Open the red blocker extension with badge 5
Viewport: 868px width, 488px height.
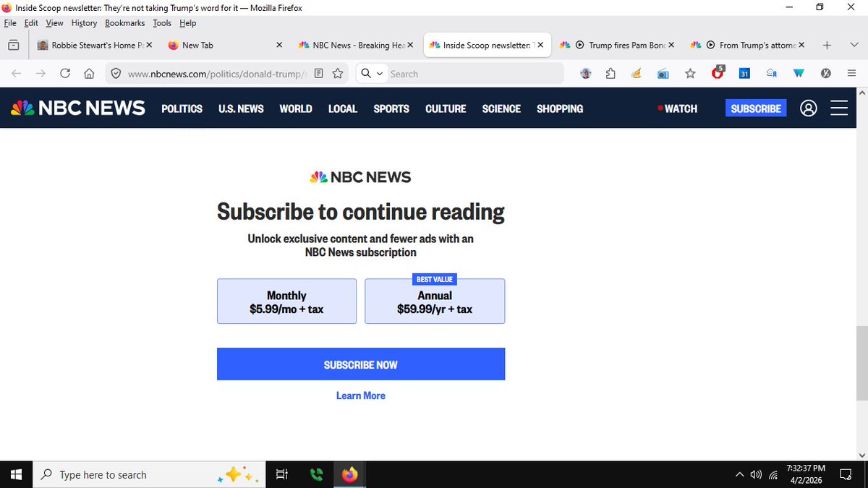[718, 73]
